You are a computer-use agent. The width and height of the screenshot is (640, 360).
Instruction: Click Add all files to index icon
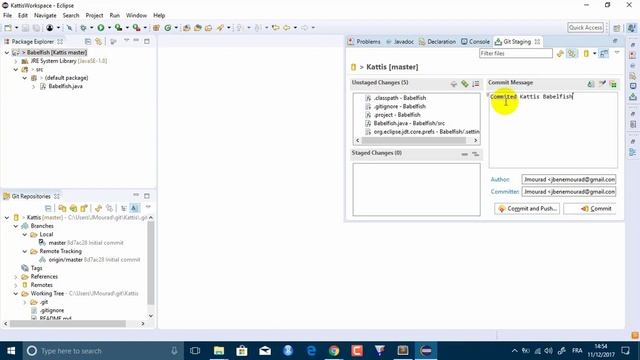pyautogui.click(x=464, y=84)
